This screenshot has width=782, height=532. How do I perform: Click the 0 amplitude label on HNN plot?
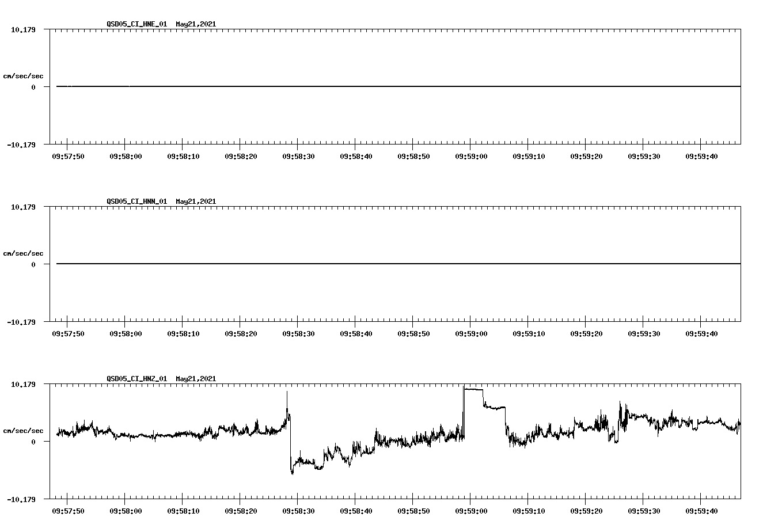(32, 264)
